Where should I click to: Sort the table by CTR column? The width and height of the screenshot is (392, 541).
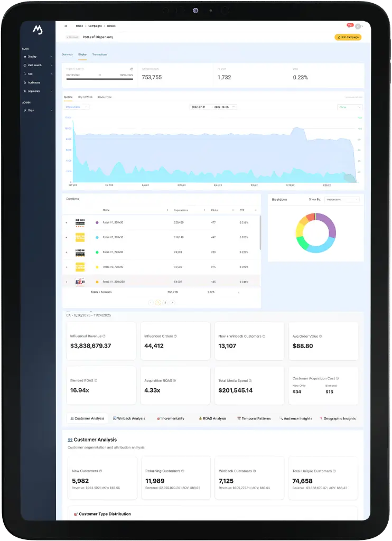coord(256,210)
